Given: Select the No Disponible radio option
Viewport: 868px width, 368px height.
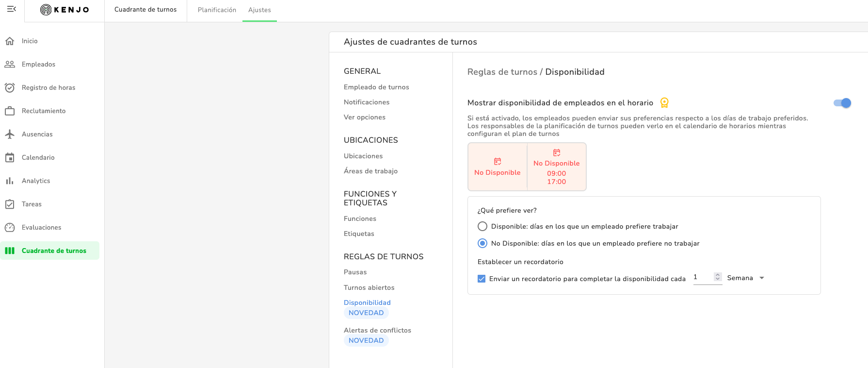Looking at the screenshot, I should 482,243.
